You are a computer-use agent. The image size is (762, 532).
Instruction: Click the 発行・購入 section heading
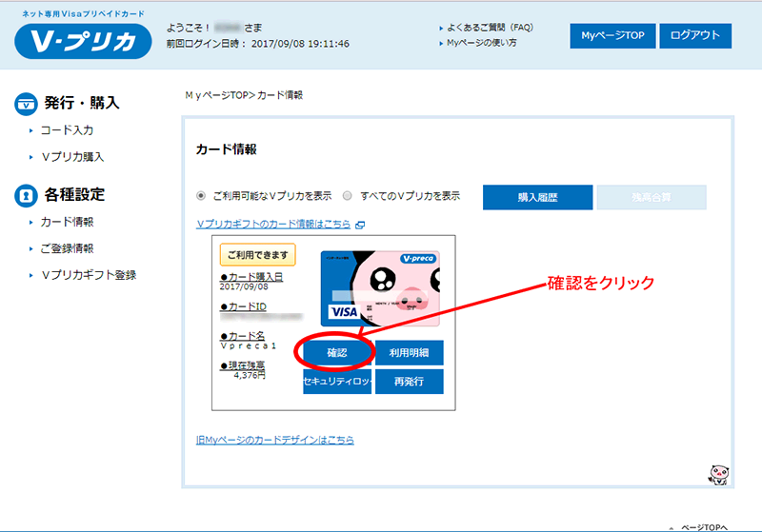point(82,103)
